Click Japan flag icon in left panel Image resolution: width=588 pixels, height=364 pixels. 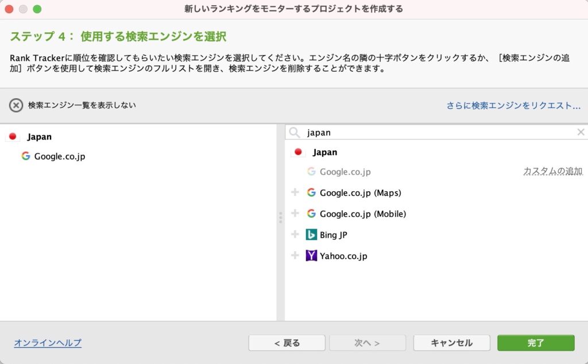tap(13, 137)
